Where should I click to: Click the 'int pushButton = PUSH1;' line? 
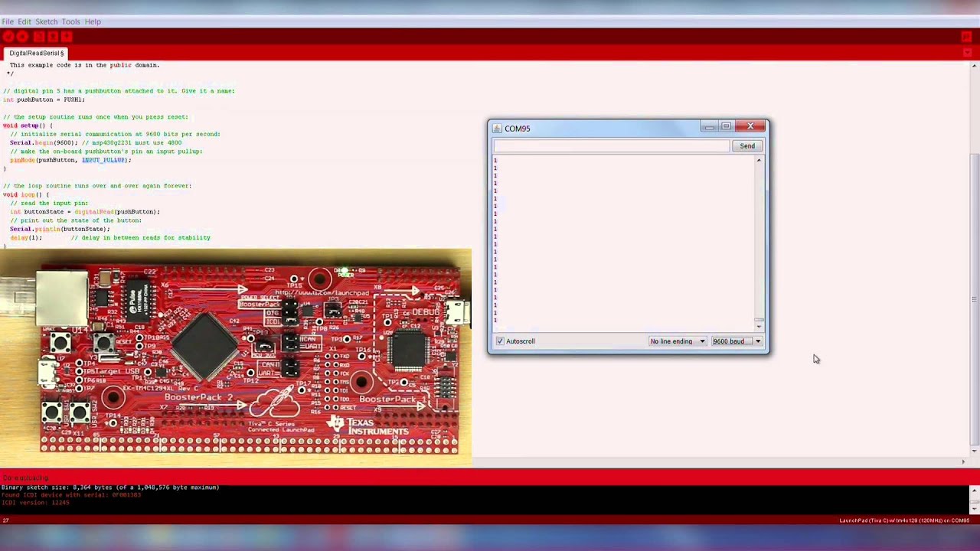44,99
